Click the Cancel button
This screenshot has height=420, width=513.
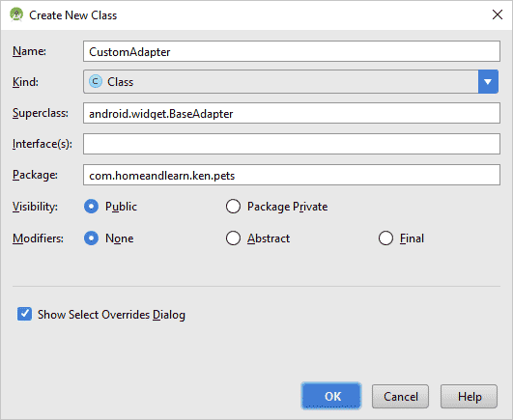point(400,397)
